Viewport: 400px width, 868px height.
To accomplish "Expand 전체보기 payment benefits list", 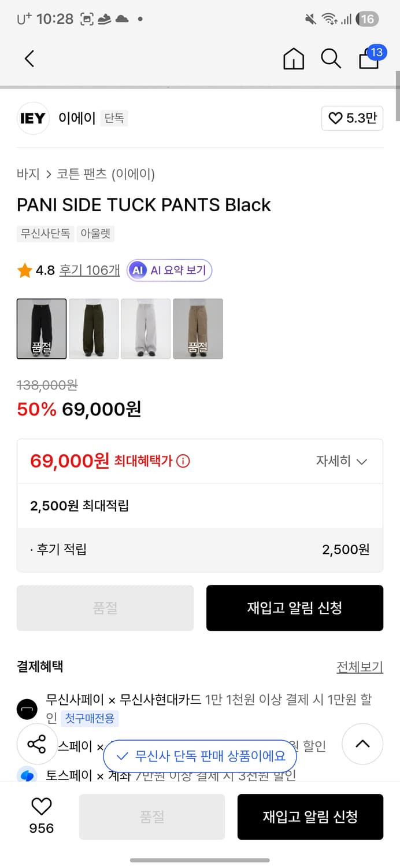I will coord(360,667).
